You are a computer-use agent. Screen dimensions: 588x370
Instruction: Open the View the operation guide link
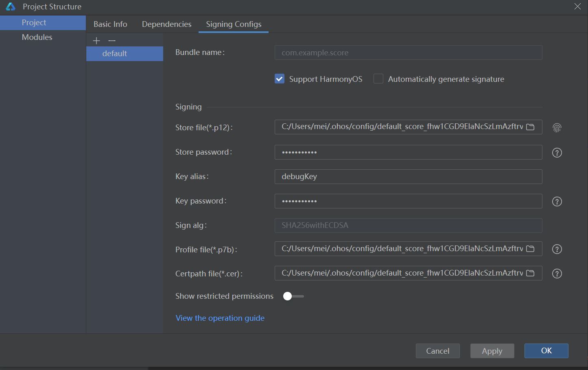pos(220,318)
